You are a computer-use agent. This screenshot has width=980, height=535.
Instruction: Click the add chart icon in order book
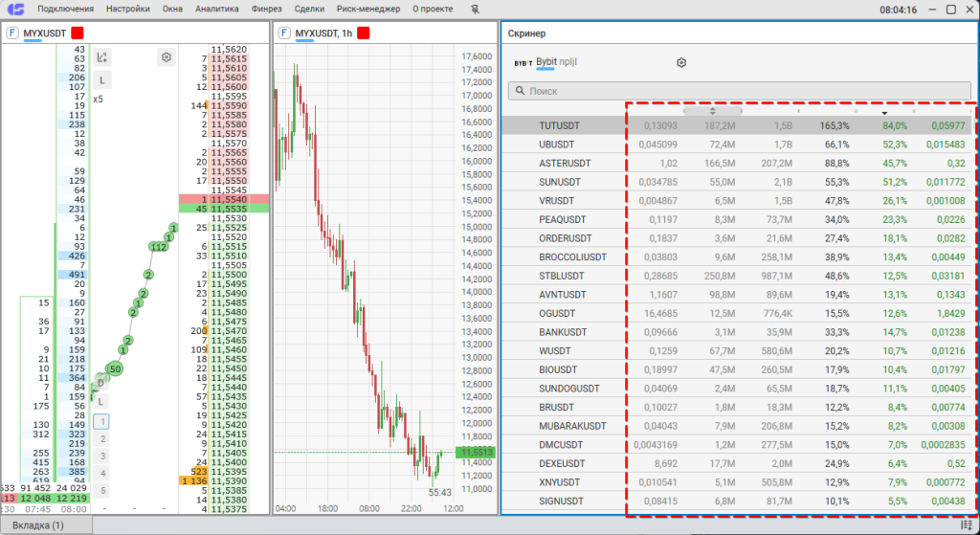[102, 57]
